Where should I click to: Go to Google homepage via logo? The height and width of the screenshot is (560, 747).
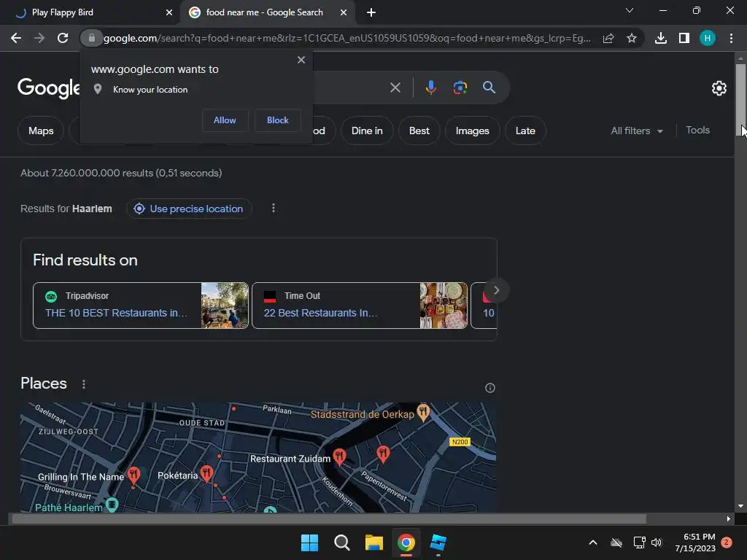pyautogui.click(x=49, y=88)
